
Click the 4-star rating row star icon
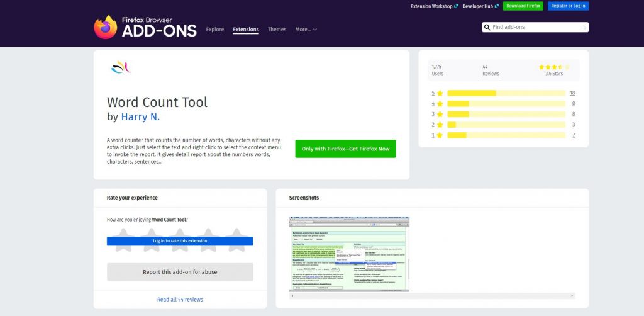440,104
